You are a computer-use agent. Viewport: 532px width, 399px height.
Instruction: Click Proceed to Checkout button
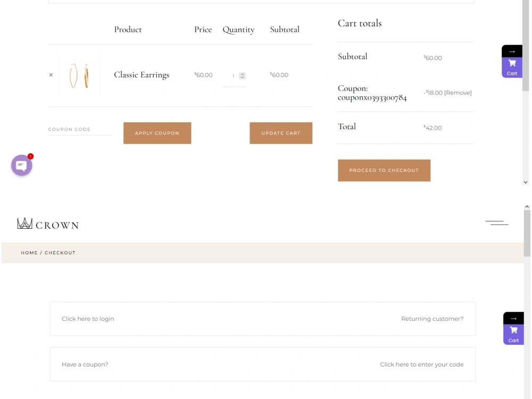coord(384,170)
